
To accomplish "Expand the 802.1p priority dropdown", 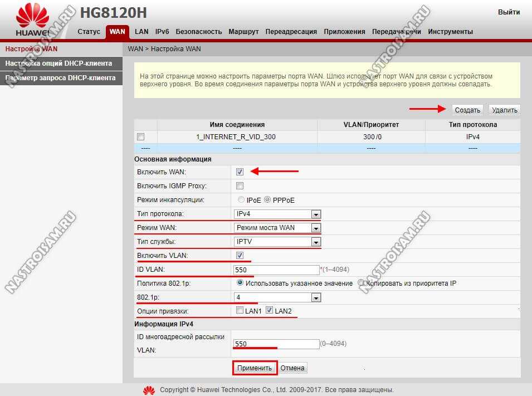I will (x=315, y=298).
